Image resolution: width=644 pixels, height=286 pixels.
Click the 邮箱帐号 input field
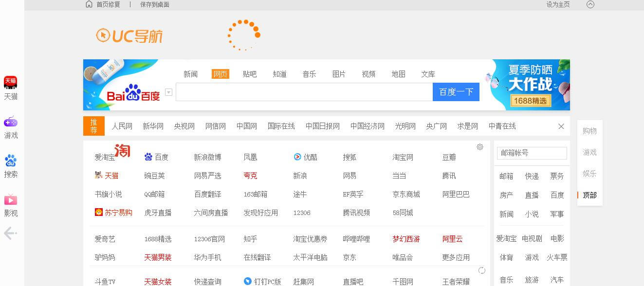[x=531, y=153]
